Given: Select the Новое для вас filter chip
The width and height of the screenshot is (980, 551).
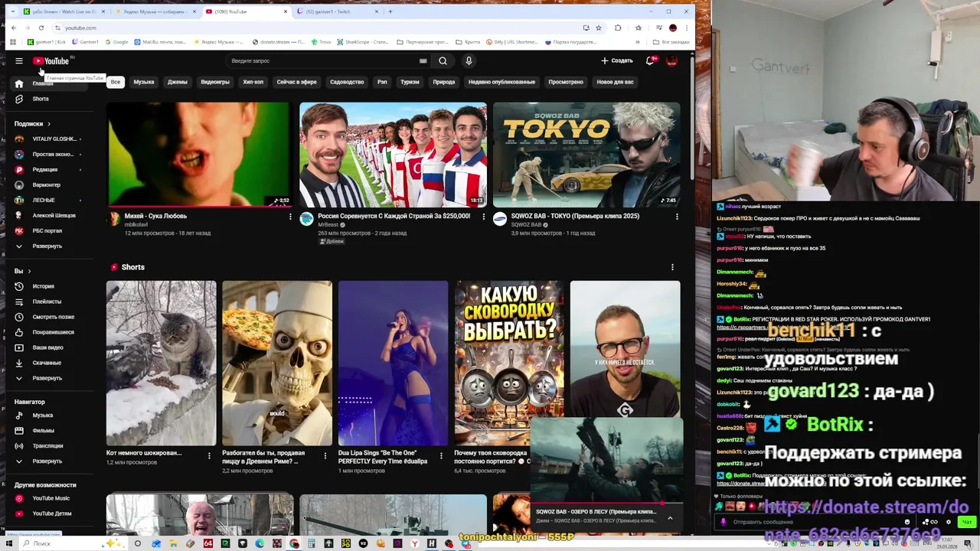Looking at the screenshot, I should click(616, 82).
